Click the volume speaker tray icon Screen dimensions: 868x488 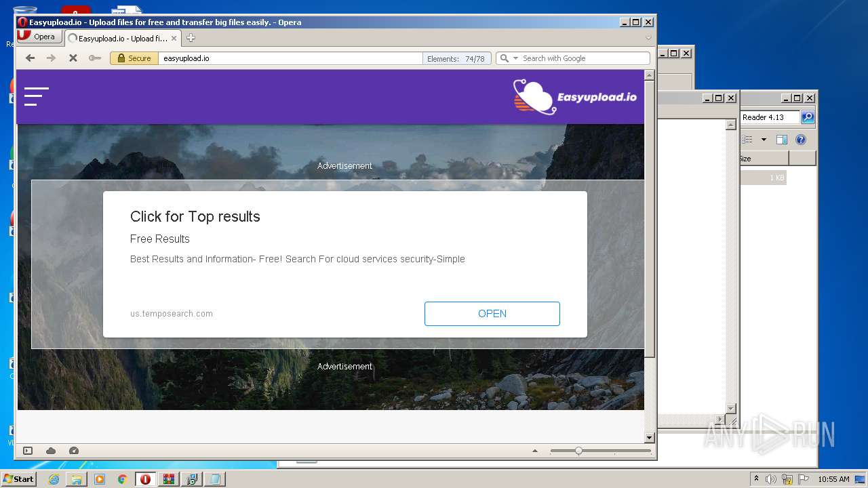[x=771, y=479]
